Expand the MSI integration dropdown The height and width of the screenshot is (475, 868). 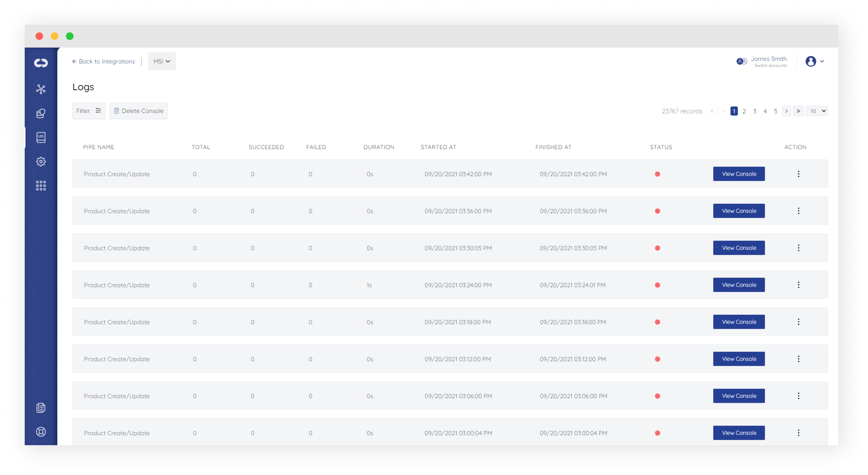tap(162, 61)
